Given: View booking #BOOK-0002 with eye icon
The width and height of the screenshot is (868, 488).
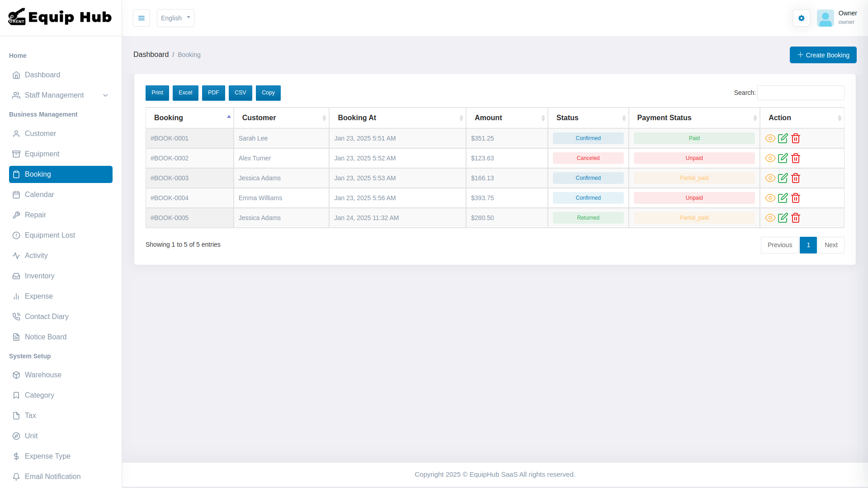Looking at the screenshot, I should pos(770,158).
